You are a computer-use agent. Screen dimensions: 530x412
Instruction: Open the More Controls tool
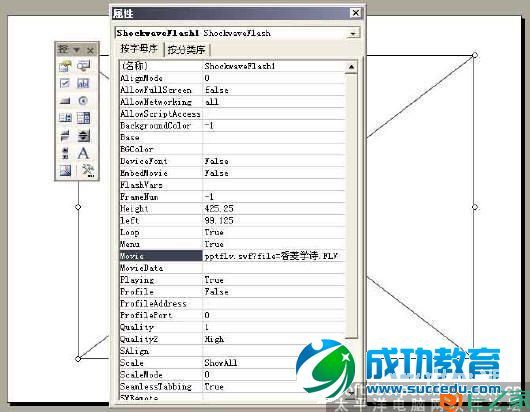[x=87, y=171]
